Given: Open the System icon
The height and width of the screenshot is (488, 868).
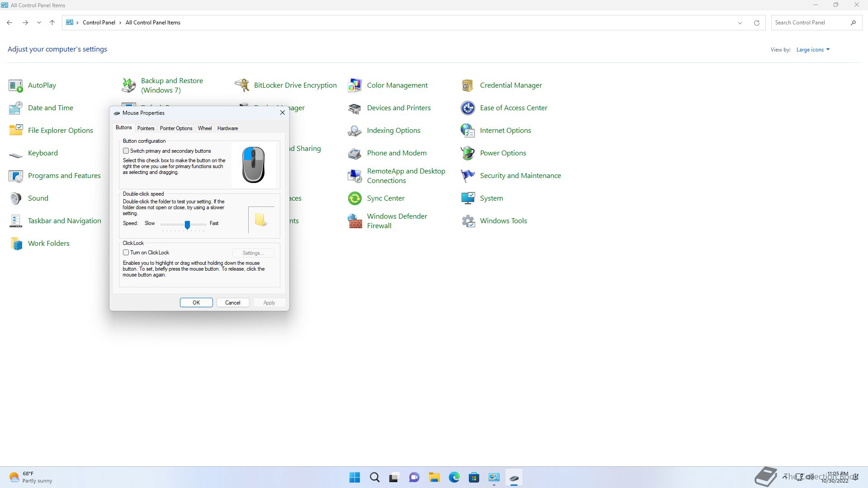Looking at the screenshot, I should click(468, 198).
